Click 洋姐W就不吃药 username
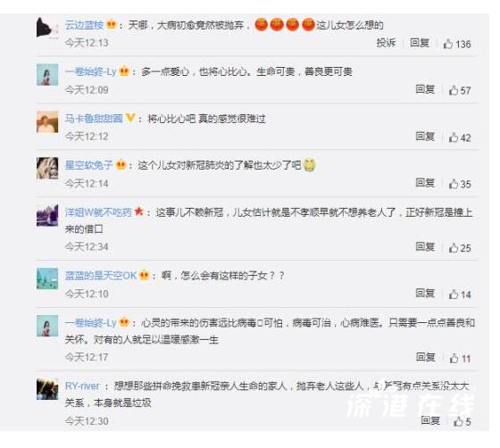500x448 pixels. (x=98, y=212)
